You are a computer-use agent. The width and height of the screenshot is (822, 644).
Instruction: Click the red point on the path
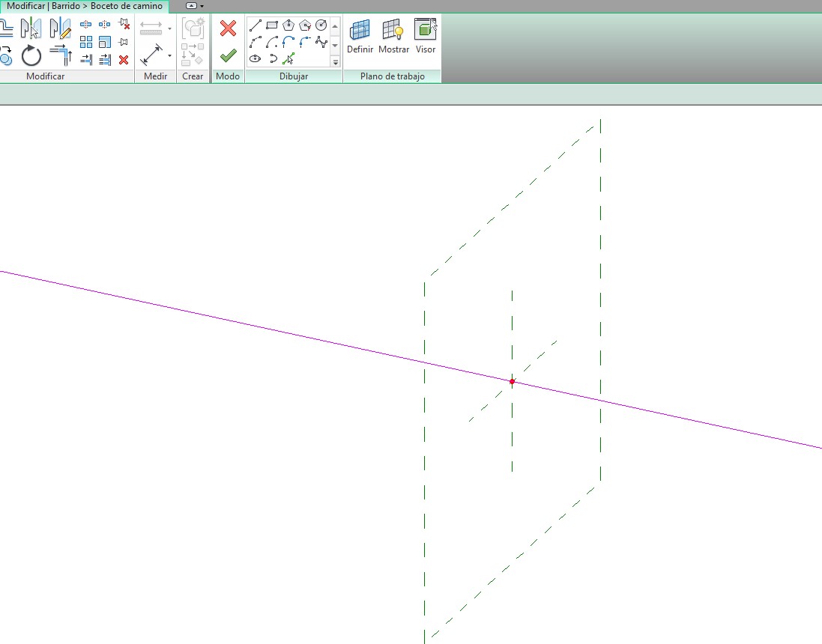click(x=513, y=381)
